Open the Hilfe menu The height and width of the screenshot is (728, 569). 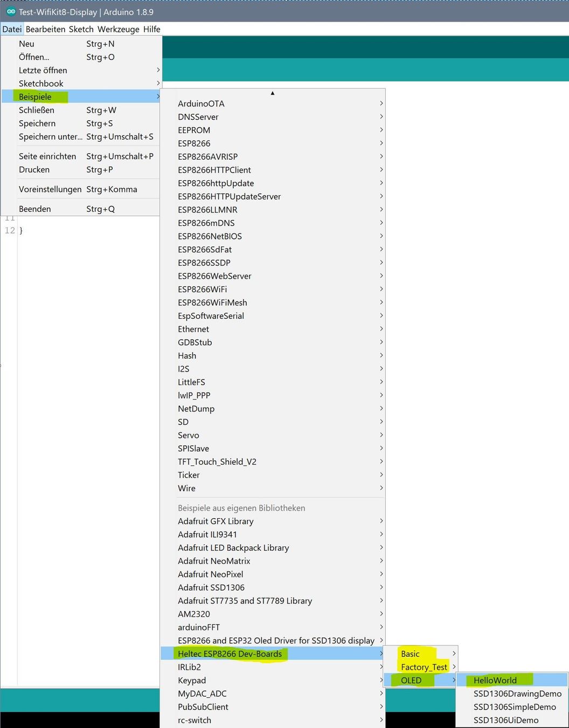[x=152, y=29]
